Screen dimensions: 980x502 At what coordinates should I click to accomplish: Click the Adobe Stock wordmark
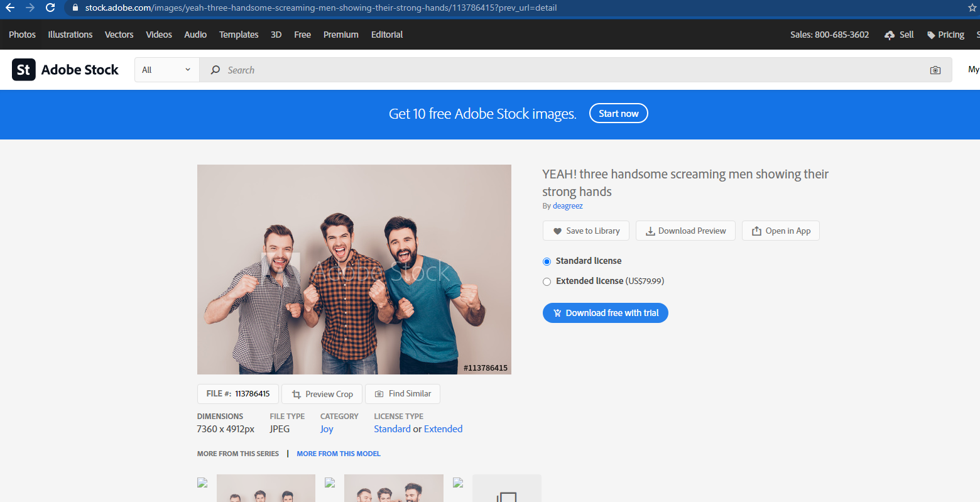tap(80, 70)
